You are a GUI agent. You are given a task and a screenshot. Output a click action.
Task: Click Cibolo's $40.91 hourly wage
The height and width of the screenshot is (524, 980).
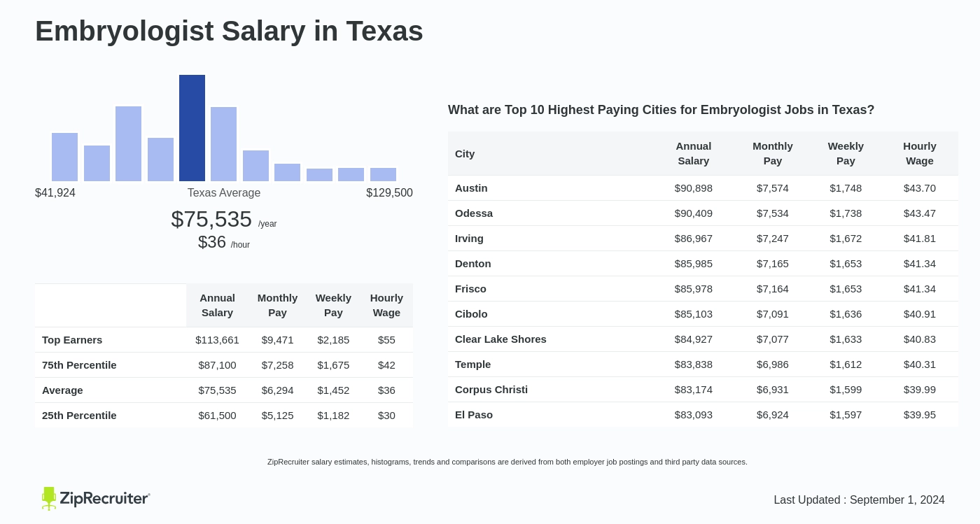[920, 314]
